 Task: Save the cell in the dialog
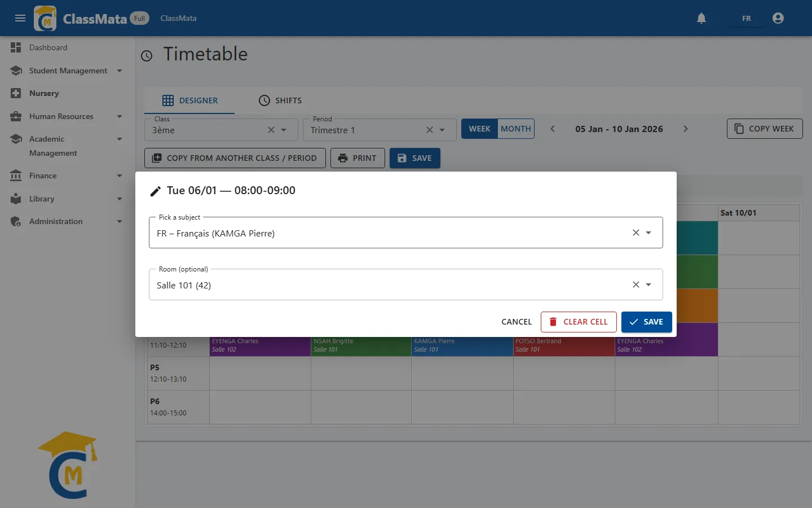pos(647,322)
